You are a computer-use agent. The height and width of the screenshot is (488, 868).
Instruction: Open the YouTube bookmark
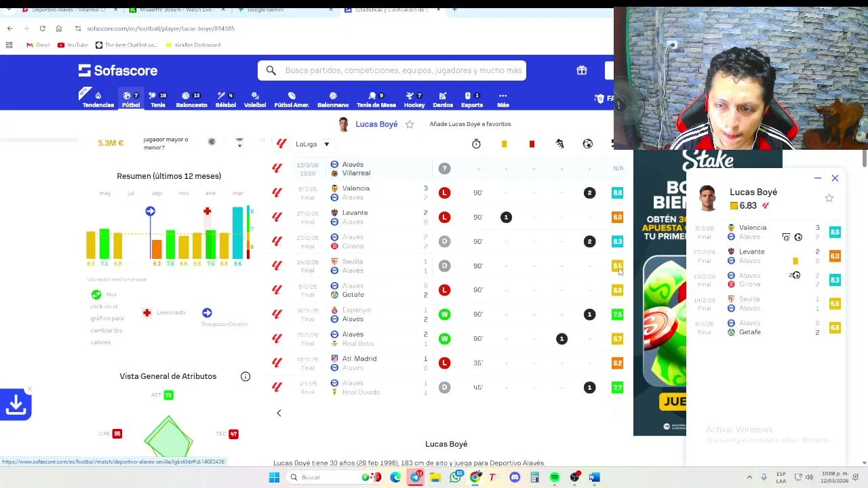click(x=73, y=45)
